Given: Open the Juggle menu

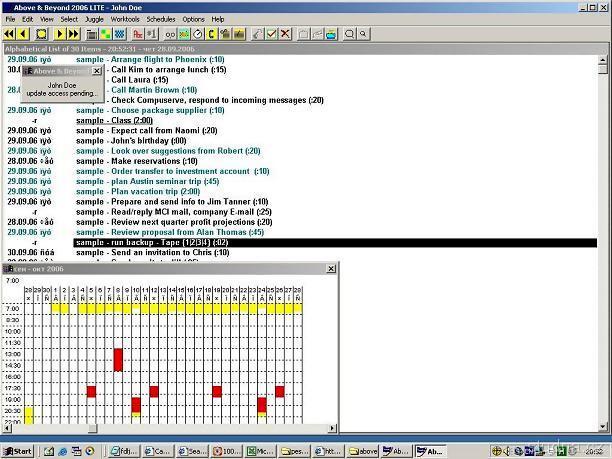Looking at the screenshot, I should [94, 19].
